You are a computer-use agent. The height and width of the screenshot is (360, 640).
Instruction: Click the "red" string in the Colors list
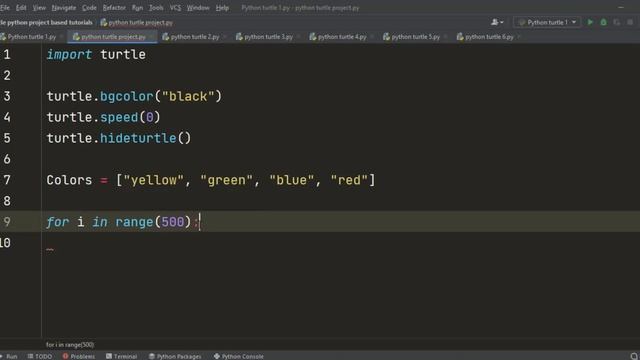coord(349,180)
